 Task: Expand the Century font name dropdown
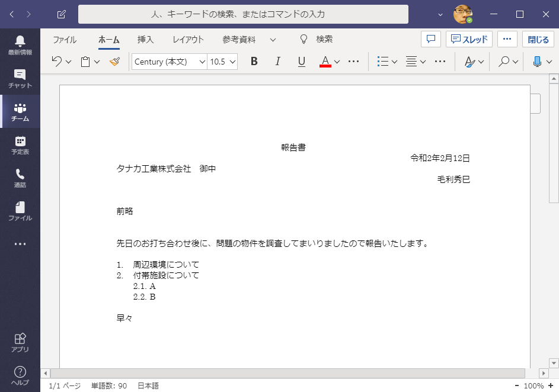202,62
